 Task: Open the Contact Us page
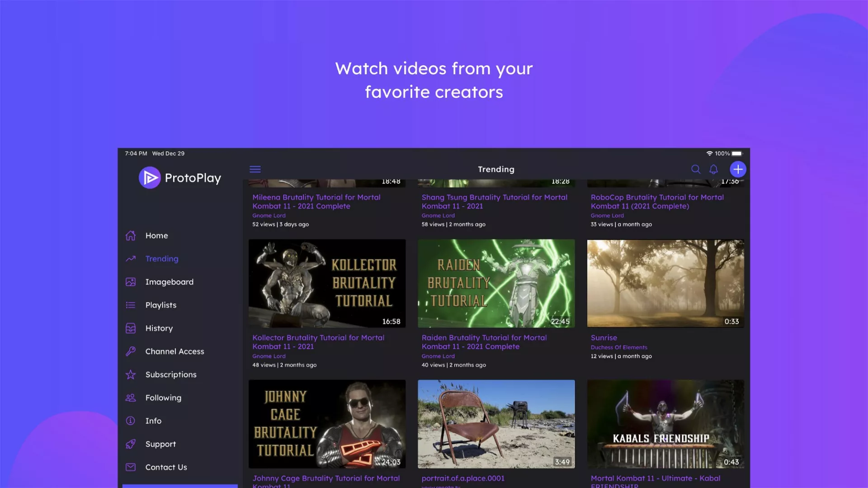point(166,467)
